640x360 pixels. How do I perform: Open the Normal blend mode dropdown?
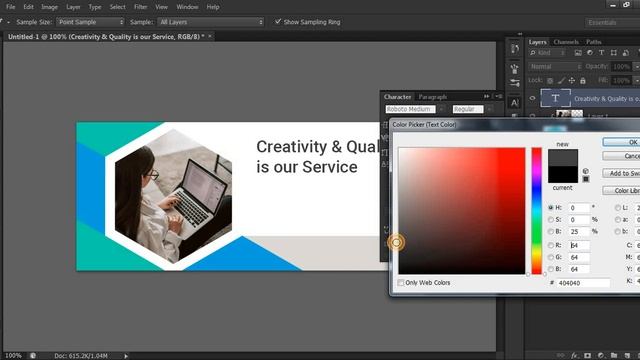[555, 66]
